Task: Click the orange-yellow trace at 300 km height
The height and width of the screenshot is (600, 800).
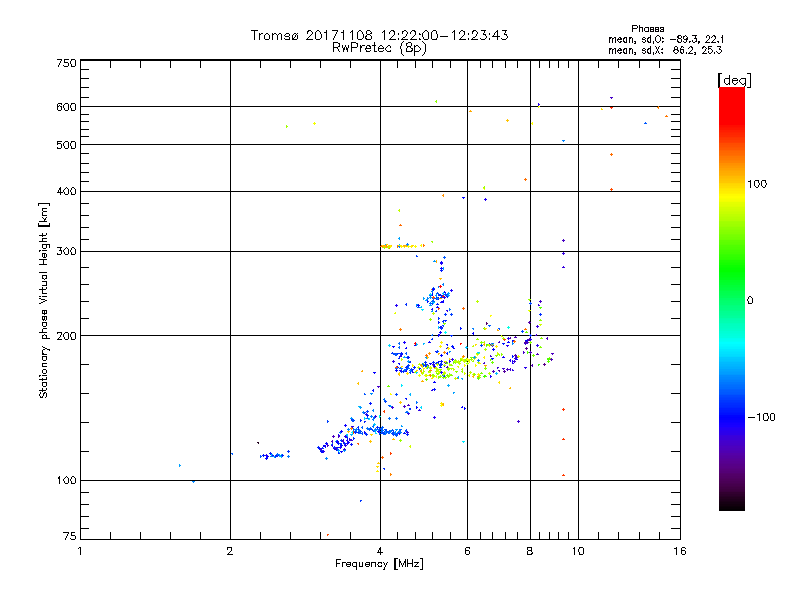Action: tap(402, 246)
